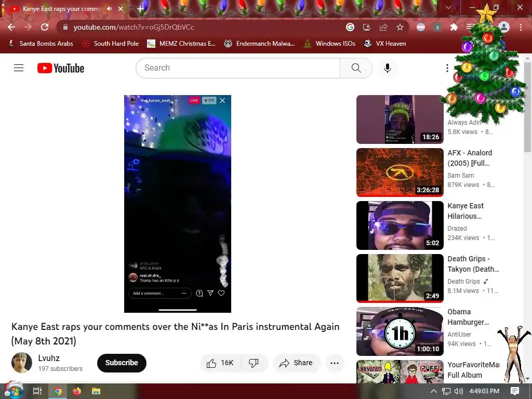Open a new browser tab
This screenshot has height=399, width=532.
[x=140, y=9]
